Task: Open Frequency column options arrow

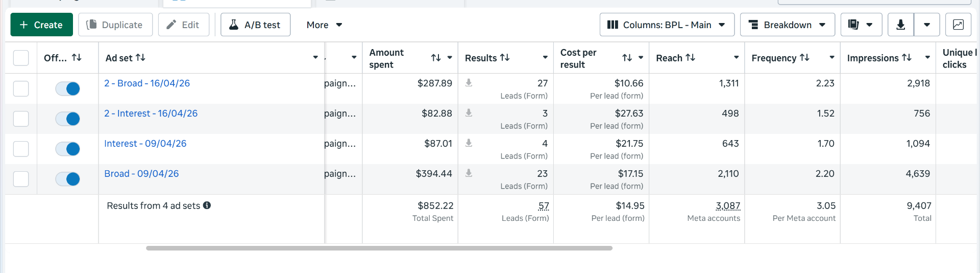Action: [832, 58]
